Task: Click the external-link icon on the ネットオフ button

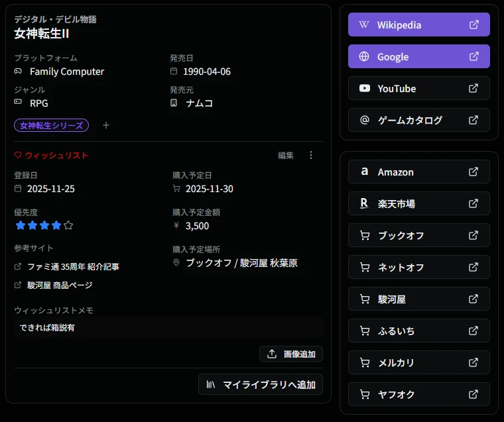Action: pos(473,267)
